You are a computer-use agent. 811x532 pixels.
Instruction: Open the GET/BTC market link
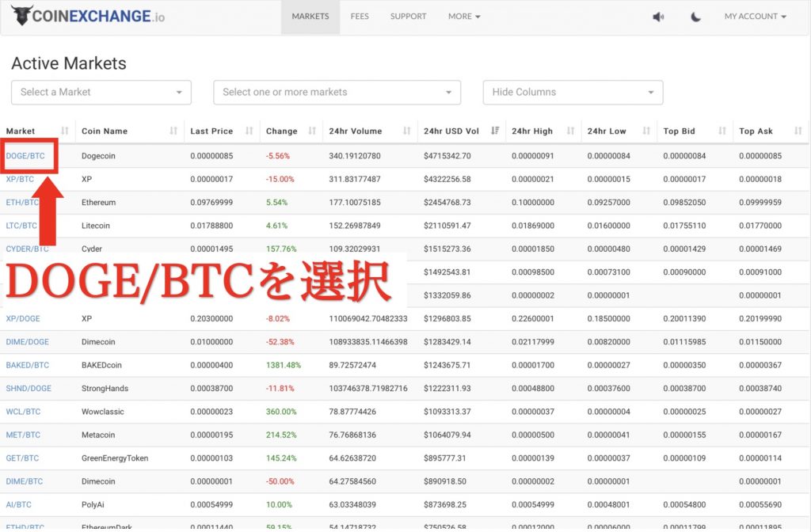22,458
